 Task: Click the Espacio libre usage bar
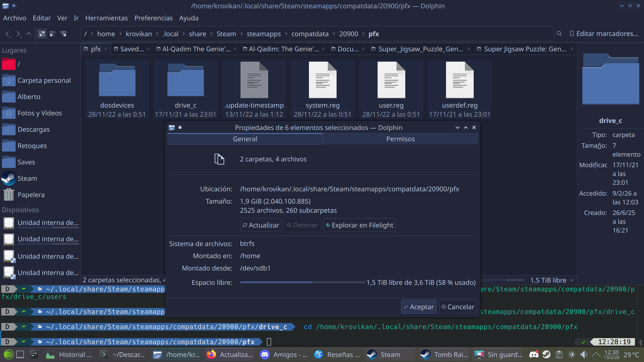(x=302, y=283)
